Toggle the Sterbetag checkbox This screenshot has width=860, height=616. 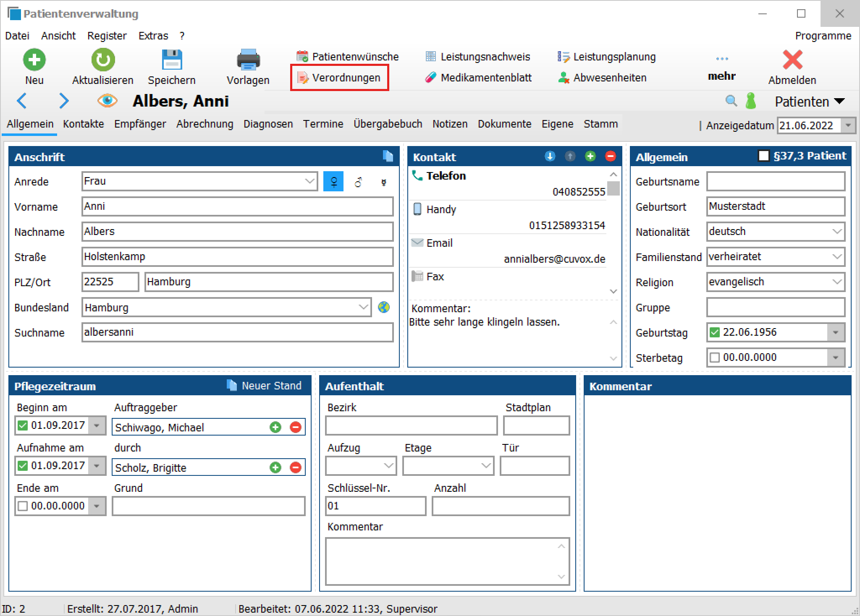tap(714, 358)
